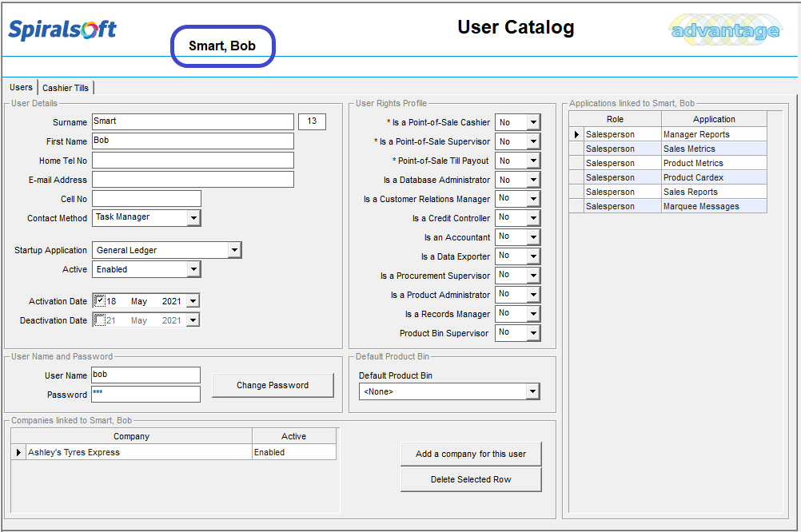Select the Ashley's Tyres Express row arrow
801x532 pixels.
(18, 452)
